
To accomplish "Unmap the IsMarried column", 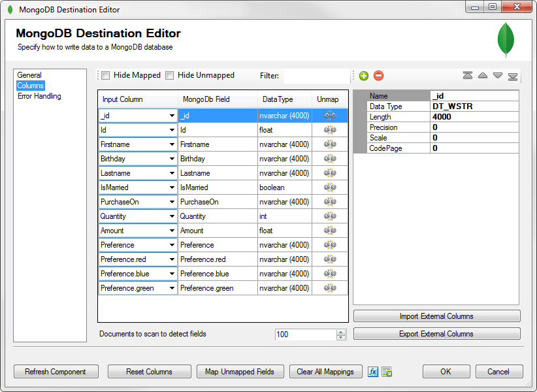I will coord(330,188).
